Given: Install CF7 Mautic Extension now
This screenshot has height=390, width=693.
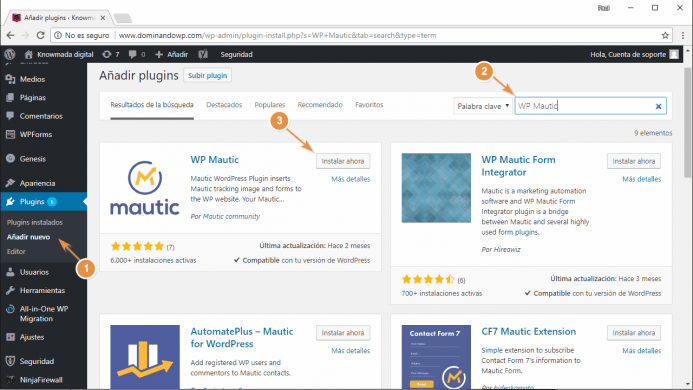Looking at the screenshot, I should (x=634, y=333).
